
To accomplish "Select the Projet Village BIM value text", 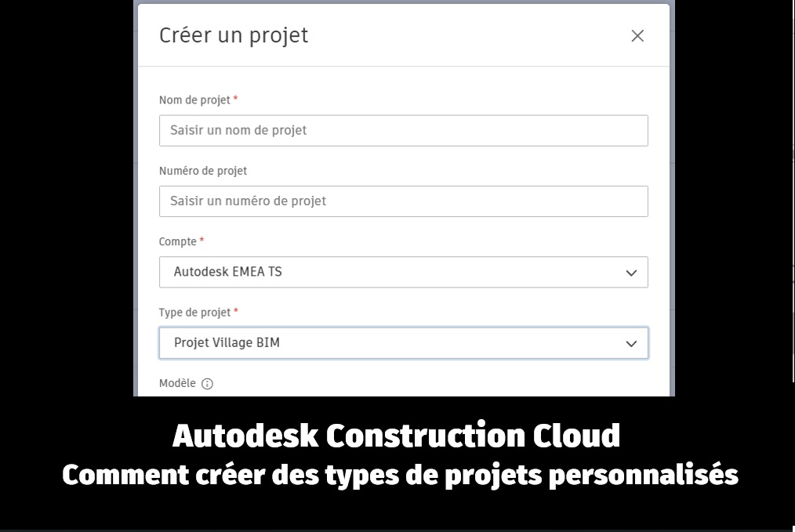I will pos(225,342).
